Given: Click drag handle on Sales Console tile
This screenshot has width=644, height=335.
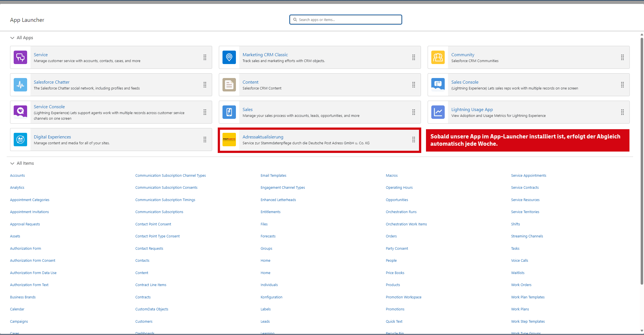Looking at the screenshot, I should point(622,85).
